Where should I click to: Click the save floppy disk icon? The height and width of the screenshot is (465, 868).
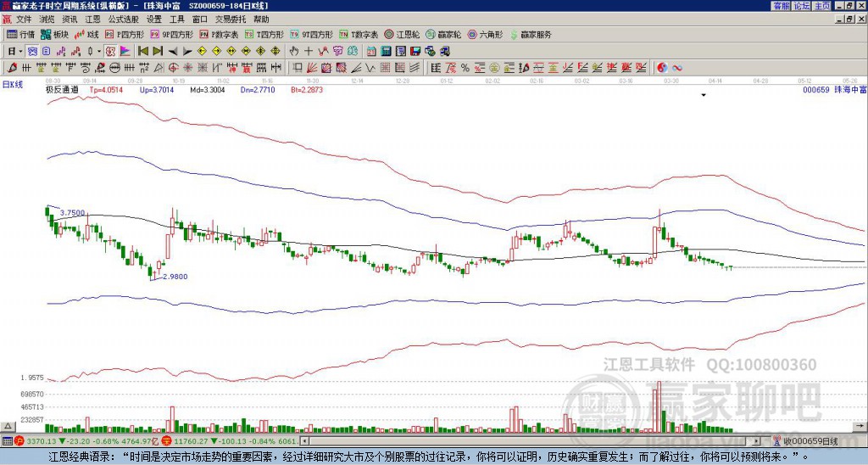pos(415,51)
